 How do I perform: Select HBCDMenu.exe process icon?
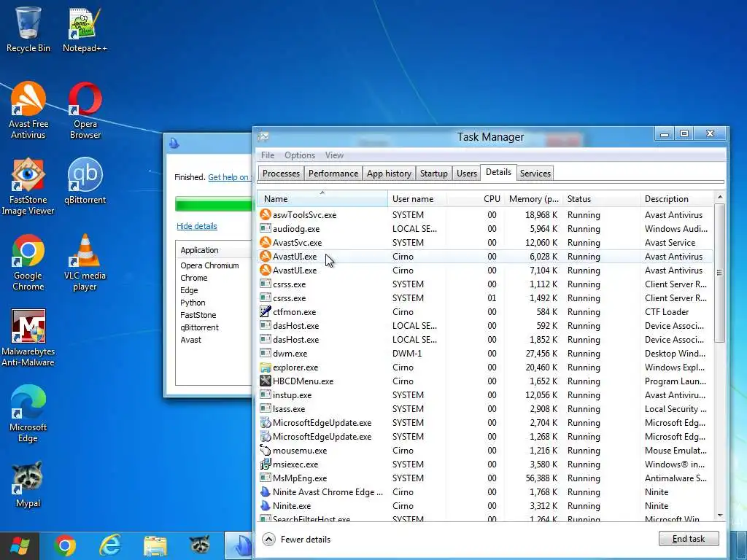tap(266, 381)
